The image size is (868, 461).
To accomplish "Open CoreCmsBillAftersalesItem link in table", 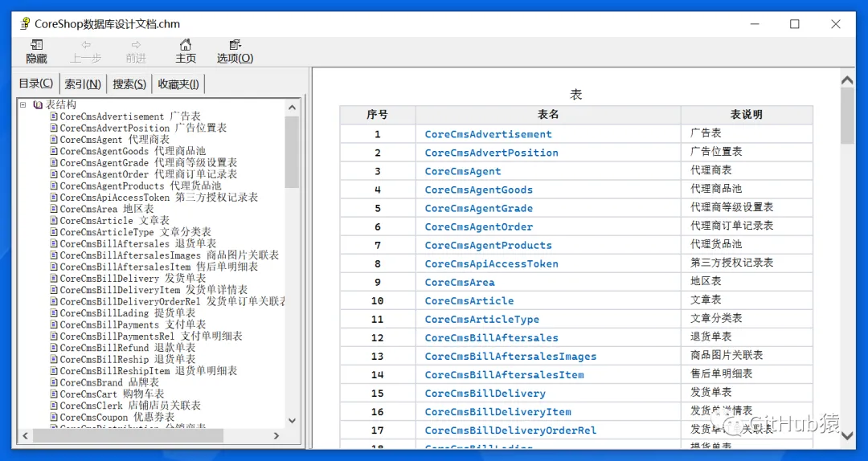I will point(504,375).
